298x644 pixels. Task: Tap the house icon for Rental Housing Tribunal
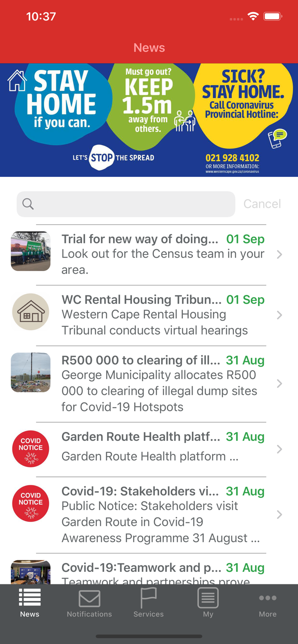tap(31, 312)
